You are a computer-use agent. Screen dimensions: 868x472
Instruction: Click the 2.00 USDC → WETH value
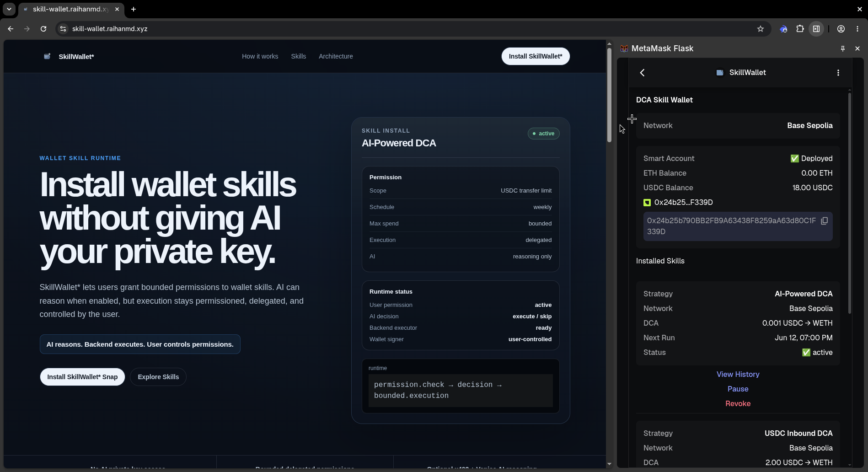[799, 462]
